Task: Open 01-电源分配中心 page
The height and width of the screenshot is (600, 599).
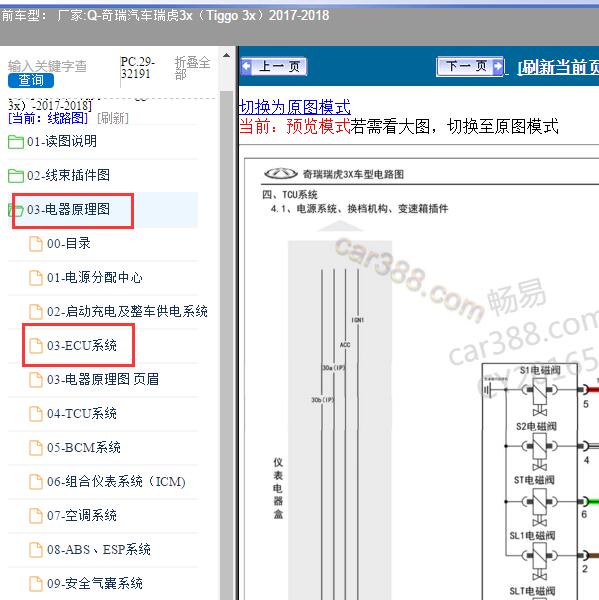Action: tap(95, 277)
